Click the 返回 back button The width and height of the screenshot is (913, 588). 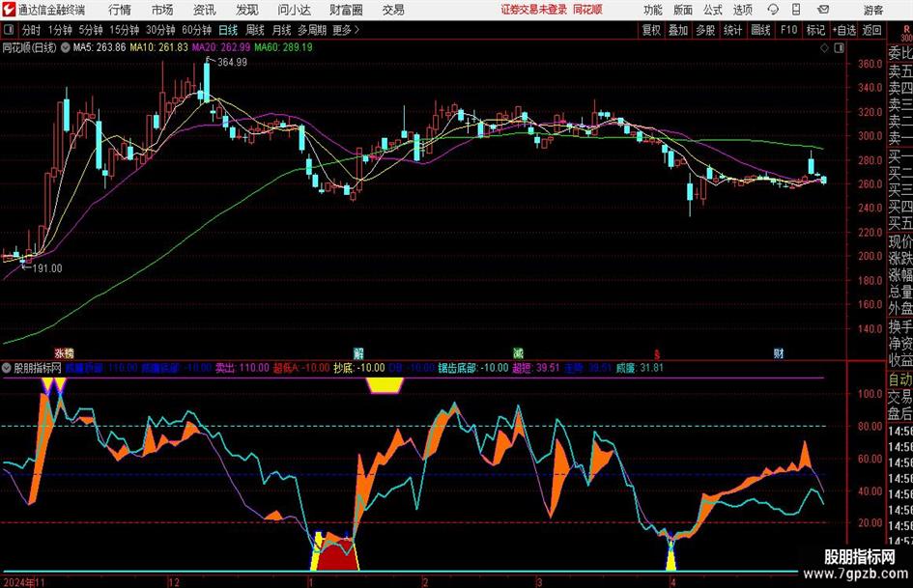pyautogui.click(x=871, y=30)
